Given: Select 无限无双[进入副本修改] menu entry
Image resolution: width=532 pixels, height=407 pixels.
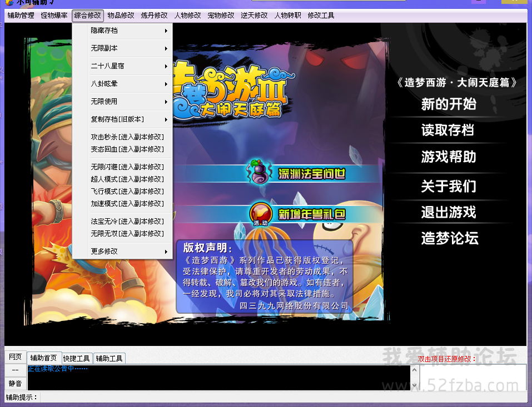Looking at the screenshot, I should coord(122,234).
